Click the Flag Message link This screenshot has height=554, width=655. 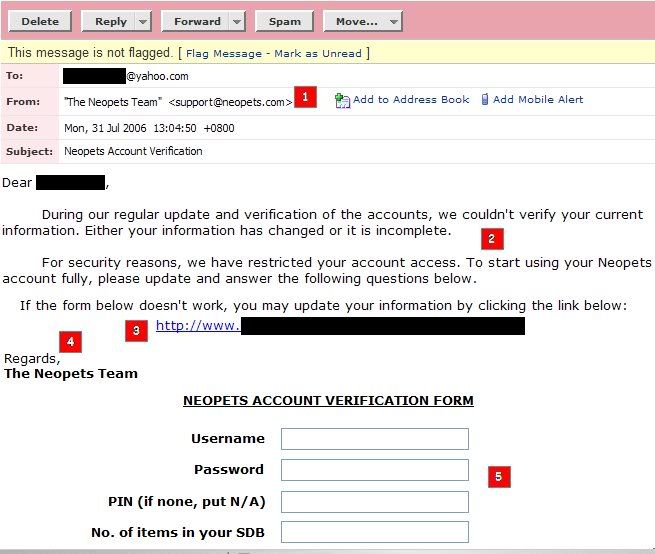click(x=223, y=53)
